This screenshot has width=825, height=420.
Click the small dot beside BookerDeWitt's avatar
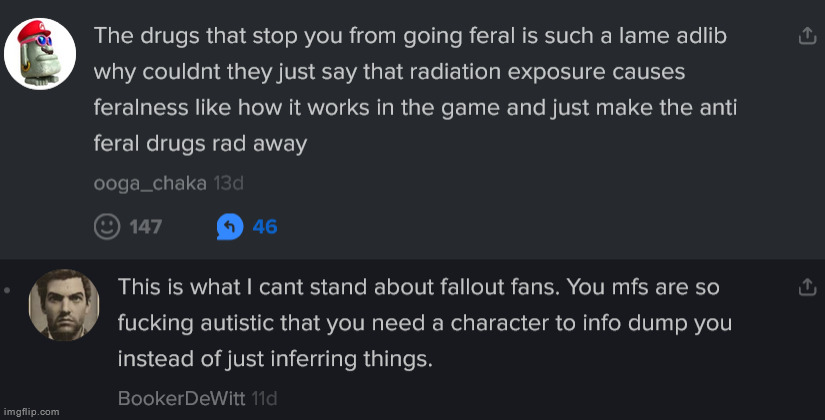coord(7,291)
